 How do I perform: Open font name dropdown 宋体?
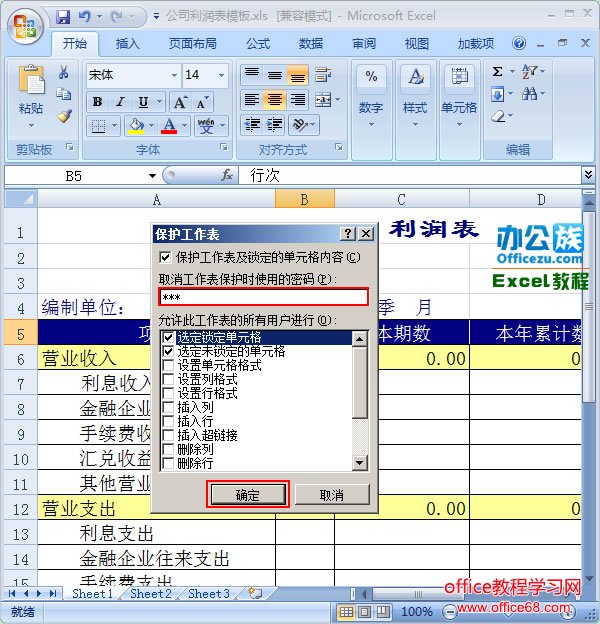(174, 75)
